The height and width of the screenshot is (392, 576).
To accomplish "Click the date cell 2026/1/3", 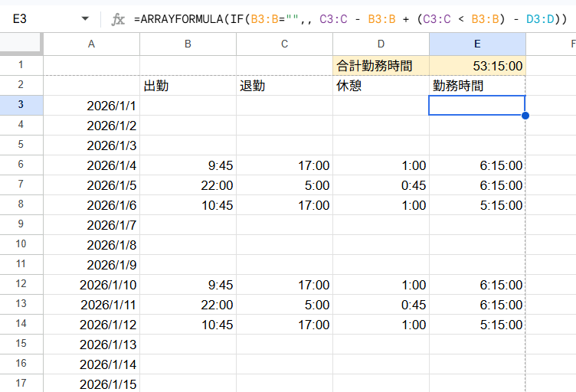I will 91,145.
